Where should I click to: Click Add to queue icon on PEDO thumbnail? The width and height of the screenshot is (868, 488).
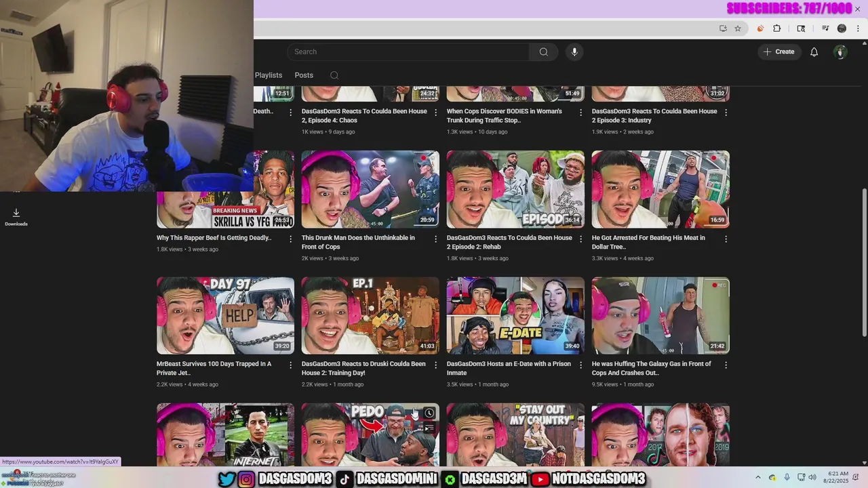pyautogui.click(x=429, y=428)
